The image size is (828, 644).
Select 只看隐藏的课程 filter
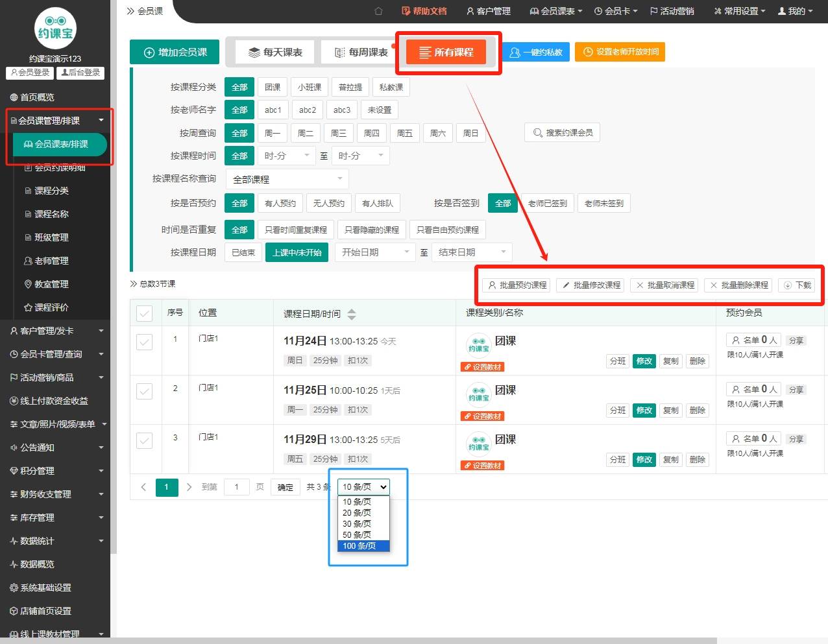pyautogui.click(x=372, y=230)
